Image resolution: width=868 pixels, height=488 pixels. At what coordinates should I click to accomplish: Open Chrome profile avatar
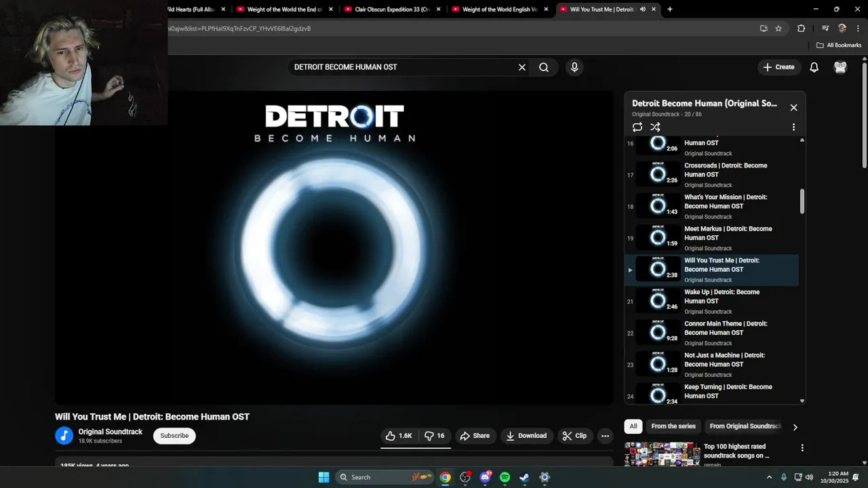842,28
